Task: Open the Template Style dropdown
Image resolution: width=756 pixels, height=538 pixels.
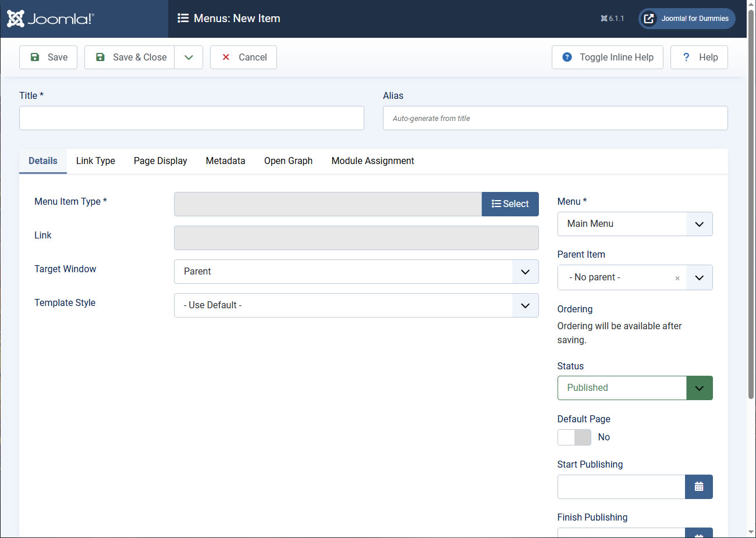Action: pyautogui.click(x=356, y=305)
